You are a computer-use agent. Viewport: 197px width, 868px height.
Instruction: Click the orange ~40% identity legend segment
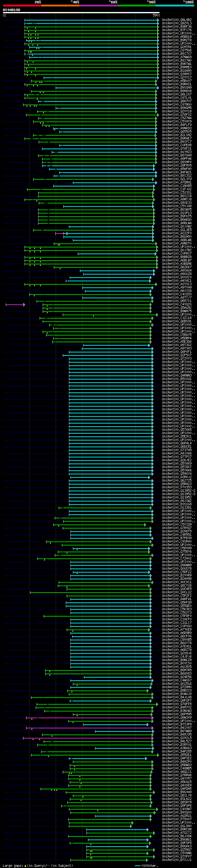tap(60, 6)
